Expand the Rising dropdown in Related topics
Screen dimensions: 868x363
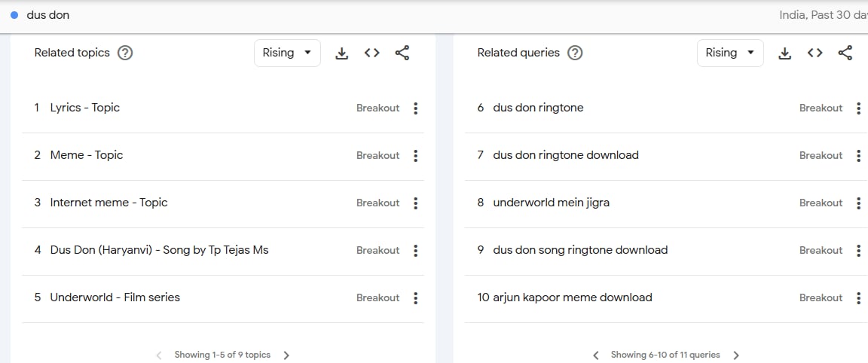tap(287, 53)
